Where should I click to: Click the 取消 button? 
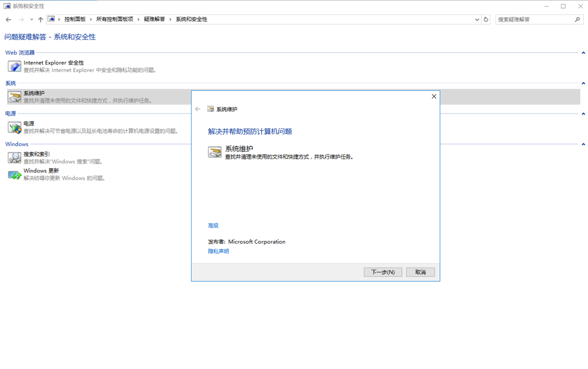pyautogui.click(x=420, y=272)
